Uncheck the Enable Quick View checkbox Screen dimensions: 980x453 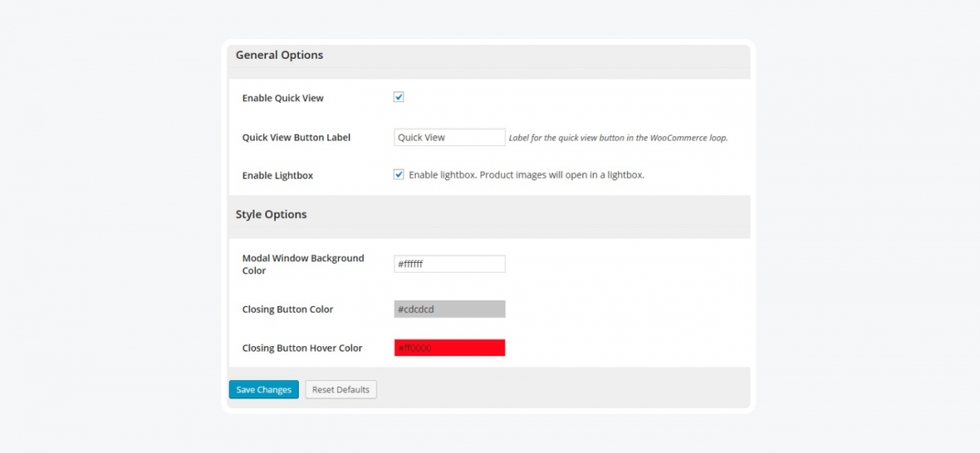click(399, 97)
